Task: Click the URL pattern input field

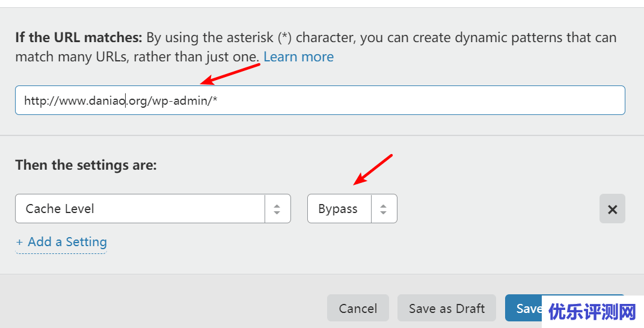Action: pos(320,101)
